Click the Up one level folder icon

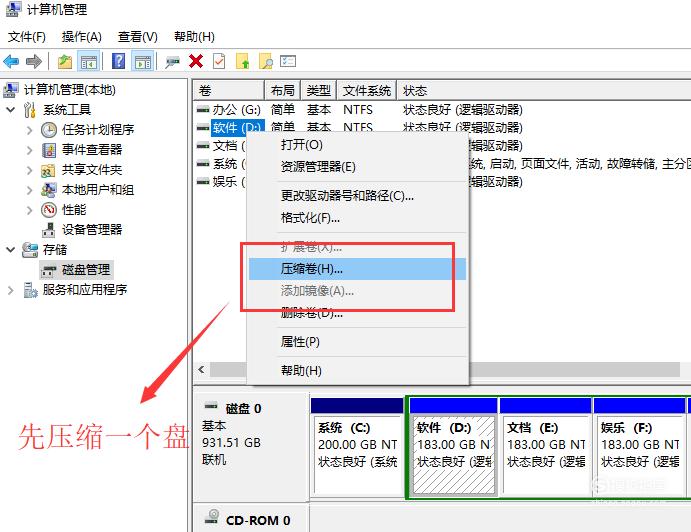click(65, 61)
